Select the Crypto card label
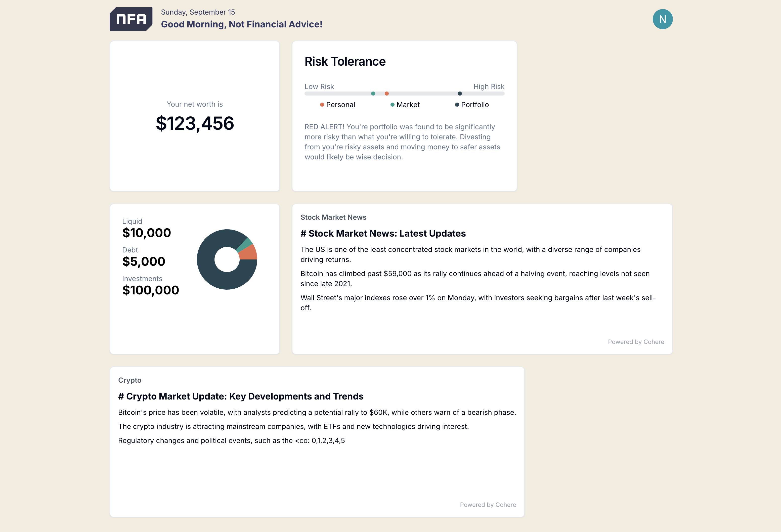The height and width of the screenshot is (532, 781). click(x=130, y=380)
